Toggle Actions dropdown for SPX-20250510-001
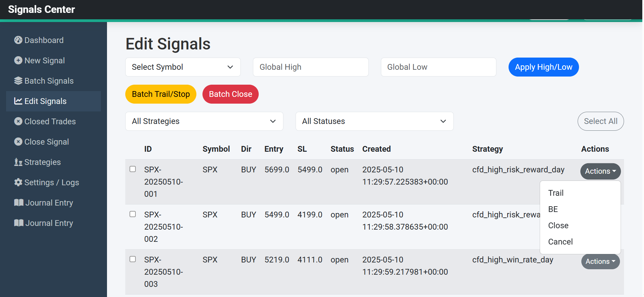The image size is (644, 297). click(x=601, y=171)
